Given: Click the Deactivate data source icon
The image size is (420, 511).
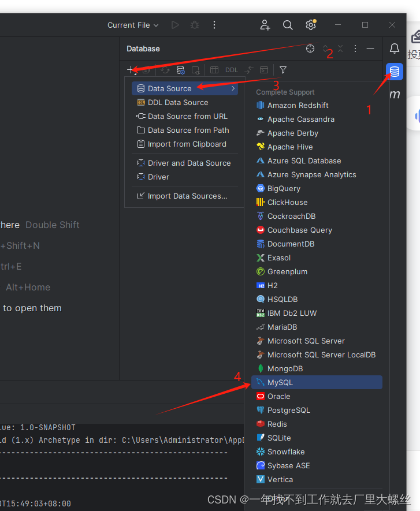Looking at the screenshot, I should point(196,70).
